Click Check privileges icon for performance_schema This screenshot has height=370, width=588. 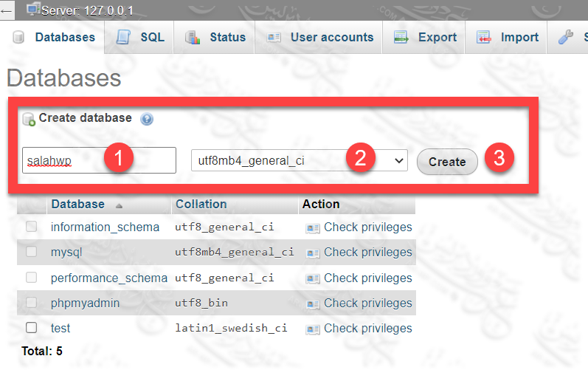click(x=313, y=278)
